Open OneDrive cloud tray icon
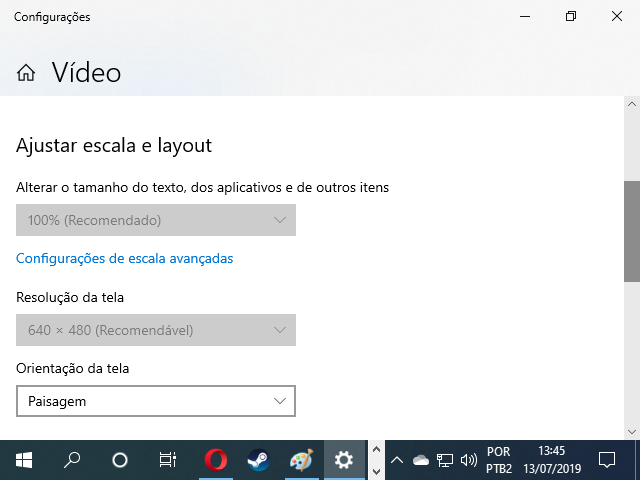 point(421,461)
